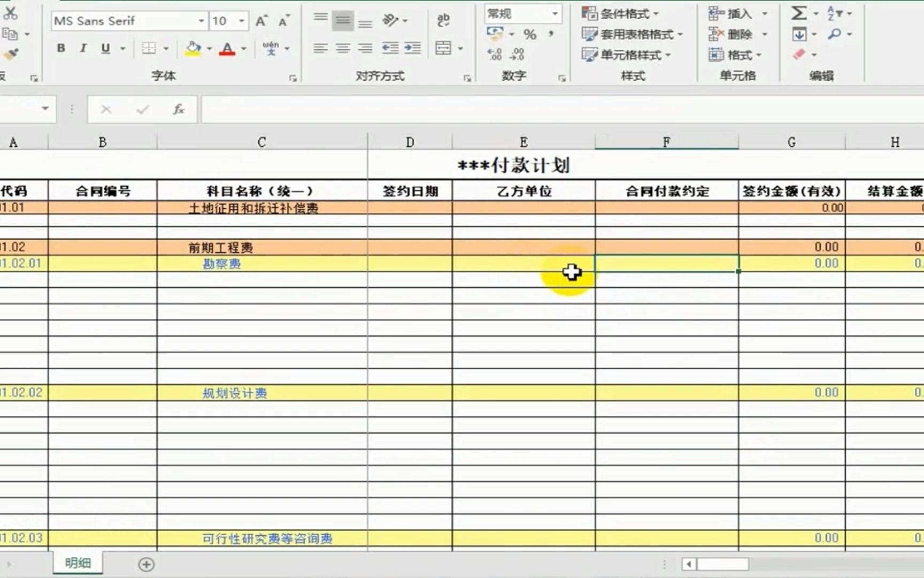This screenshot has height=578, width=924.
Task: Open the font size dropdown
Action: 242,21
